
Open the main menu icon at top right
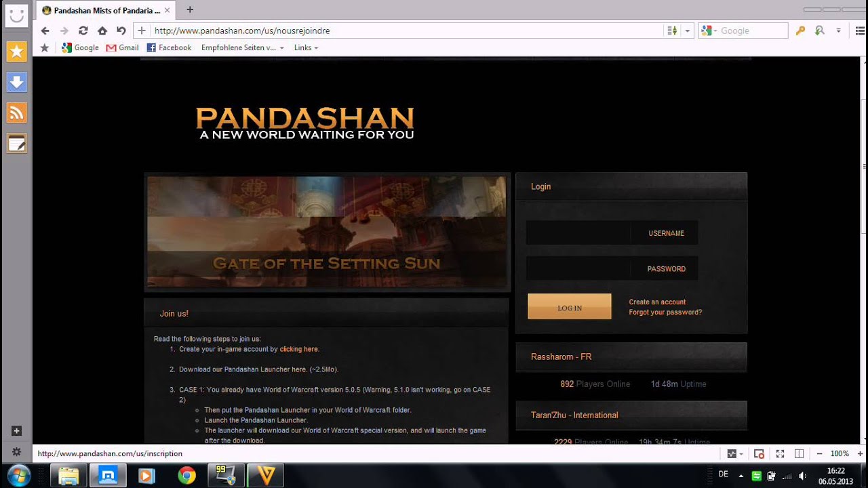pyautogui.click(x=860, y=30)
